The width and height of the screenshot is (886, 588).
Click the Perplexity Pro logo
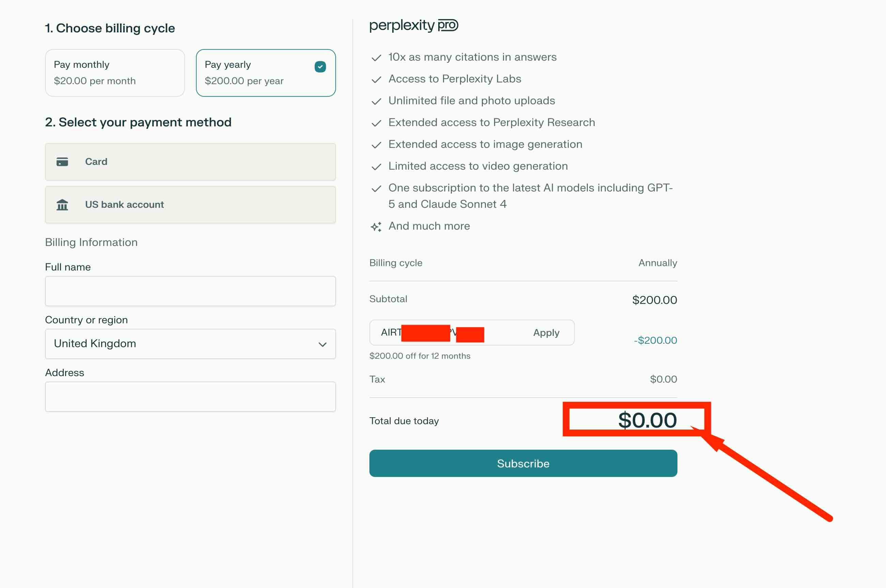413,26
